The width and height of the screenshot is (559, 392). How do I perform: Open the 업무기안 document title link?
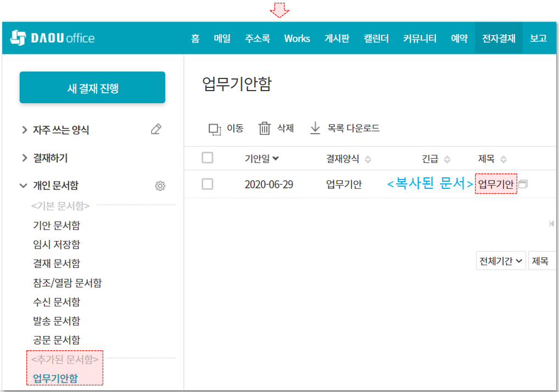click(495, 184)
